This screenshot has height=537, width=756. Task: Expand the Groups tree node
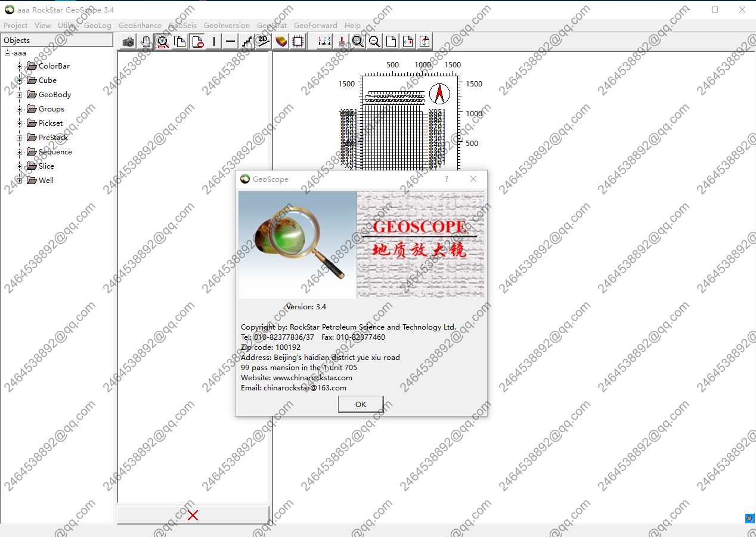(20, 109)
